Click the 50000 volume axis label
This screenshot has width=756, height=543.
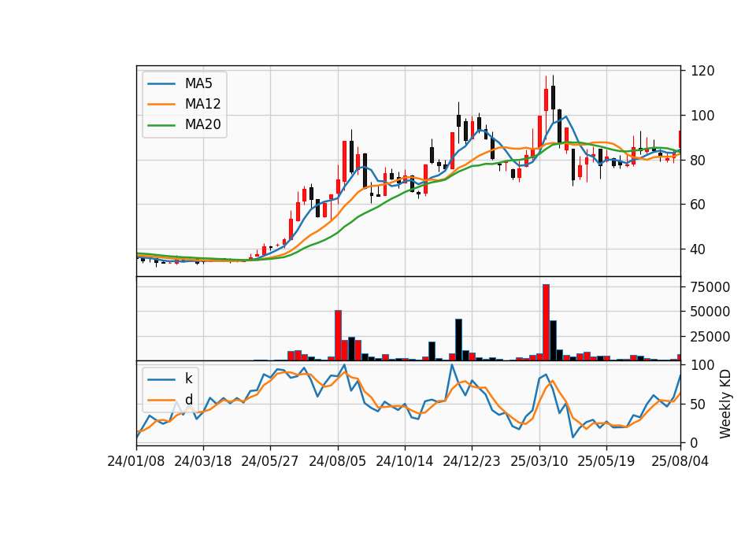click(710, 312)
